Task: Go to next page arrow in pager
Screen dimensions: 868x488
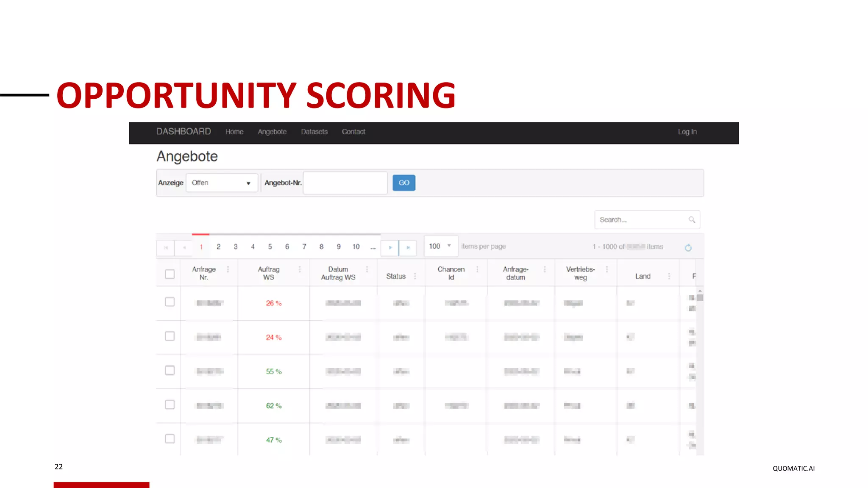Action: 390,247
